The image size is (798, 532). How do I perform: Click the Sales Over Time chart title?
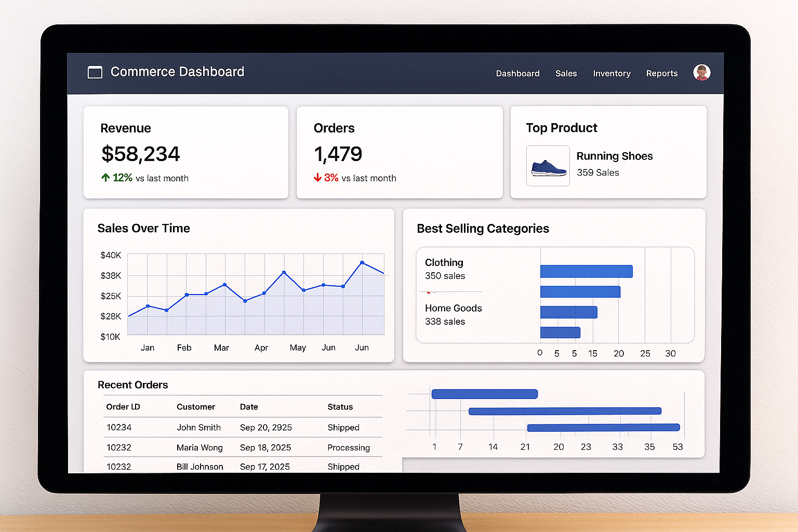144,228
